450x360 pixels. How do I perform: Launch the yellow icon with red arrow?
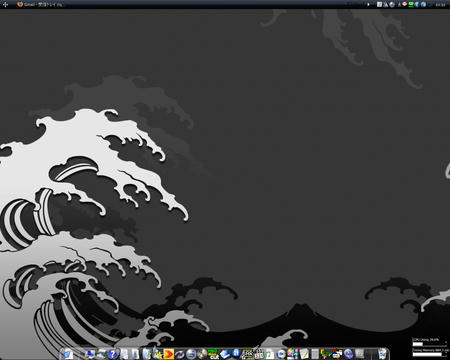[x=169, y=354]
